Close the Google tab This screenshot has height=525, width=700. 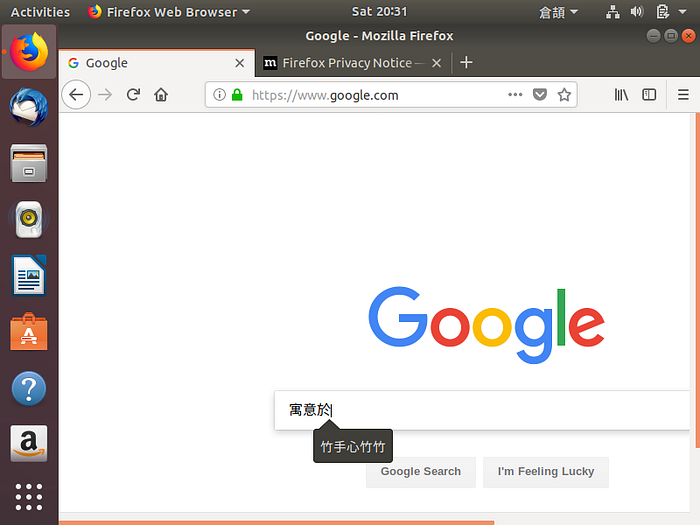point(240,63)
